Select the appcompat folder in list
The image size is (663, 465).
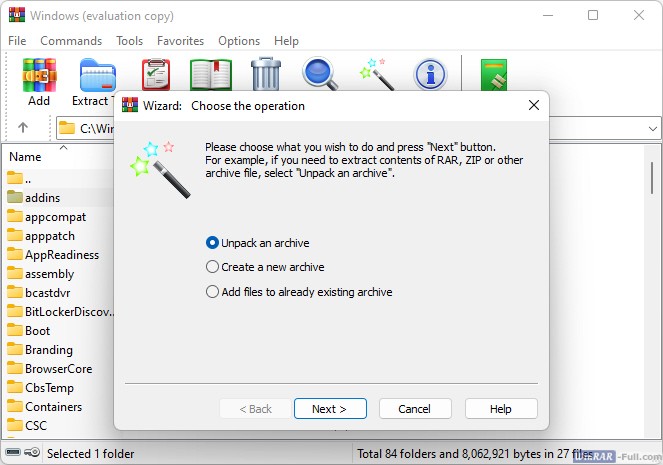[55, 217]
